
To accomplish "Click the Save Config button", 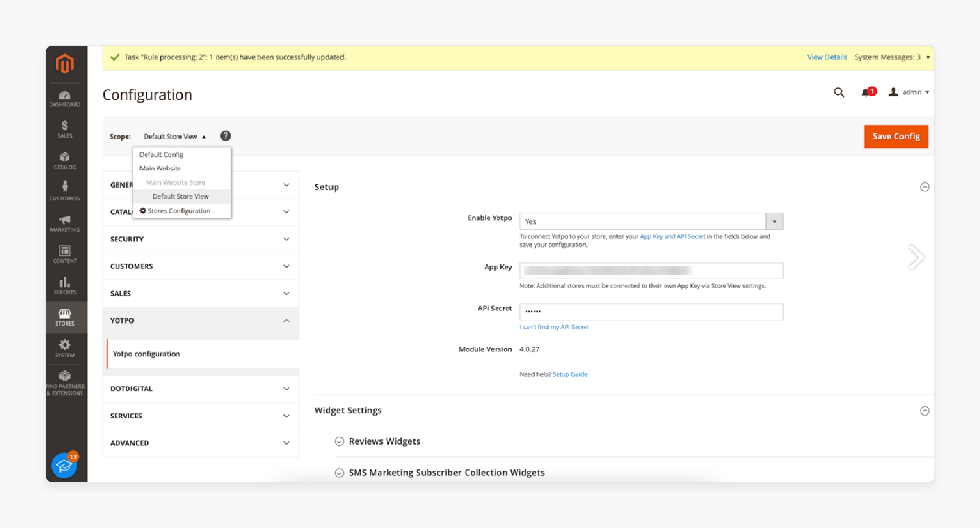I will tap(896, 136).
